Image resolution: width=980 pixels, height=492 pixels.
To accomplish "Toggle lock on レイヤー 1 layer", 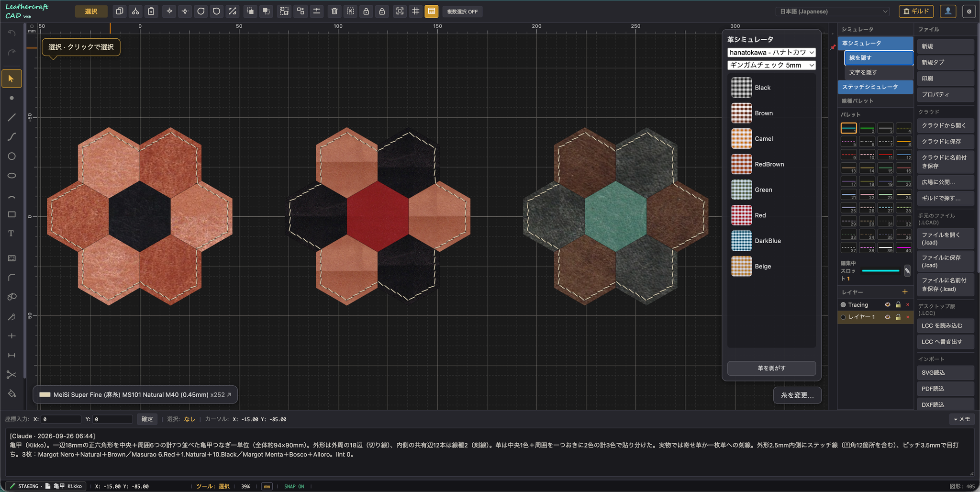I will coord(898,317).
